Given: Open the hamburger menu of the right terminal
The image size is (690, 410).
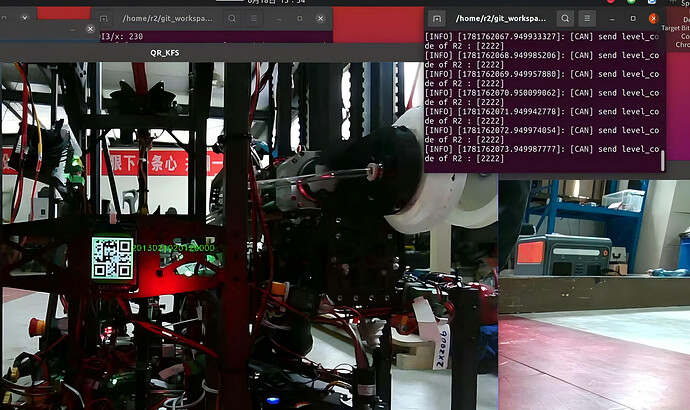Looking at the screenshot, I should [587, 18].
